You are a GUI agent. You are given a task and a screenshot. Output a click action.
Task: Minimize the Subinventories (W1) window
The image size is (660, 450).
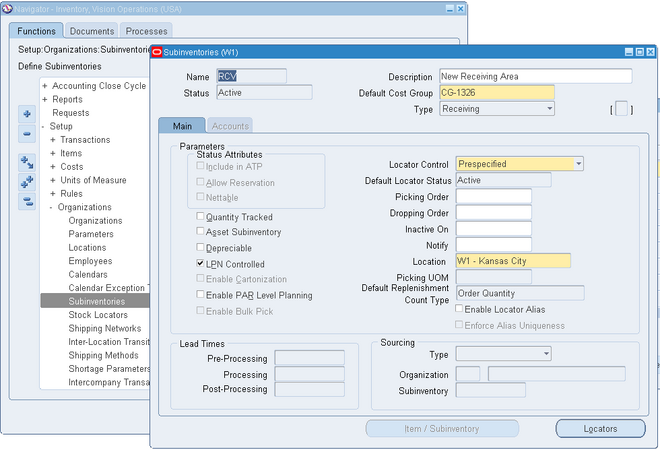[x=629, y=52]
